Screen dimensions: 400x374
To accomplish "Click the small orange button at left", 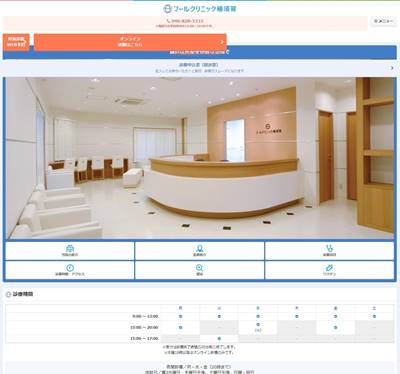I will click(16, 42).
